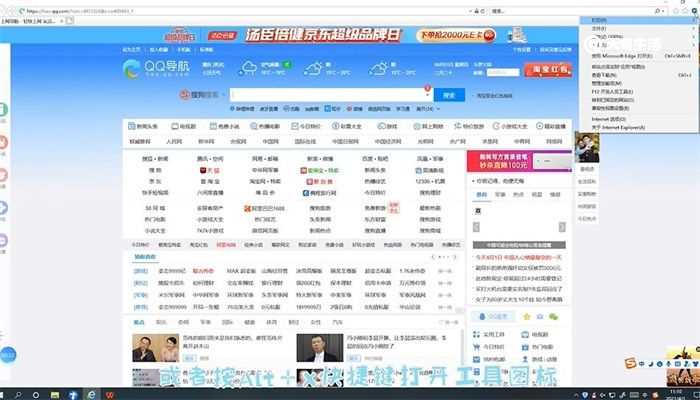Open the 网上购物 category icon
The width and height of the screenshot is (700, 400).
coord(429,126)
